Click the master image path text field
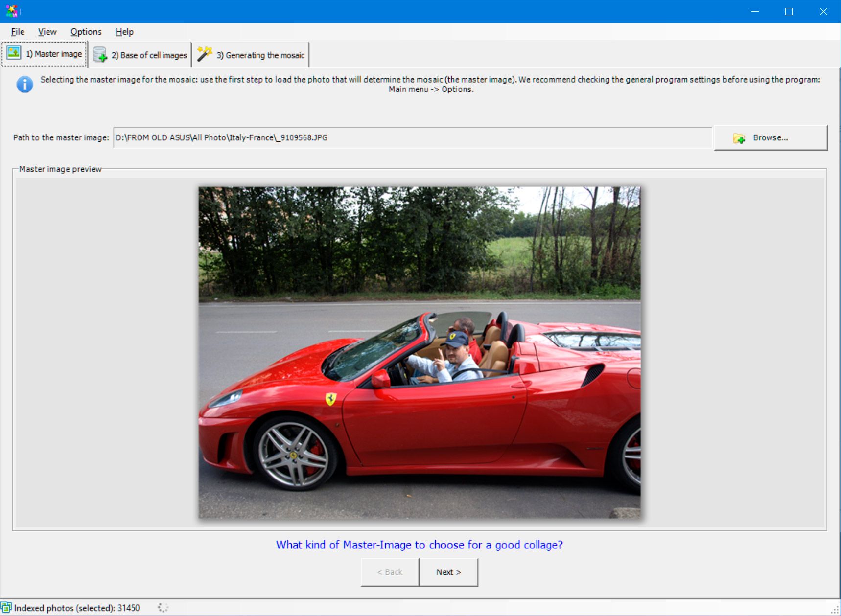This screenshot has width=841, height=616. (411, 137)
